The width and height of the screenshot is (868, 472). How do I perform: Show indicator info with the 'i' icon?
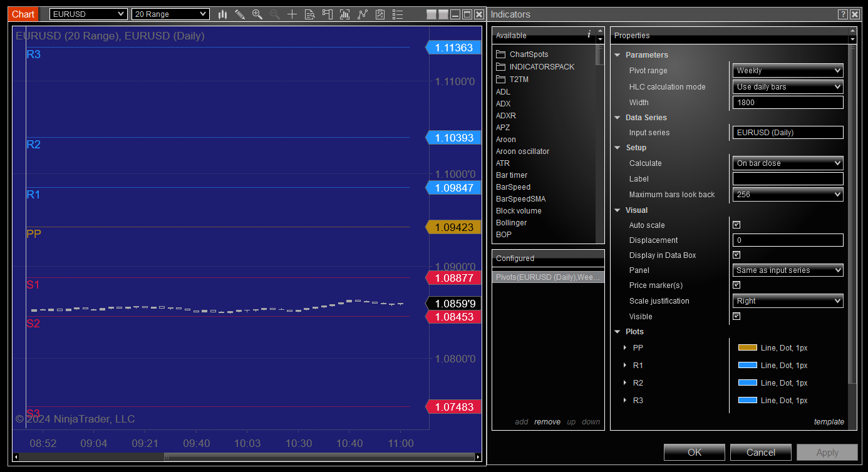coord(589,35)
